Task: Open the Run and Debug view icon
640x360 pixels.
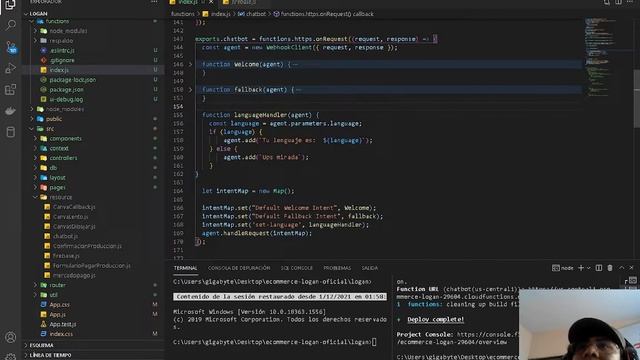Action: 10,68
